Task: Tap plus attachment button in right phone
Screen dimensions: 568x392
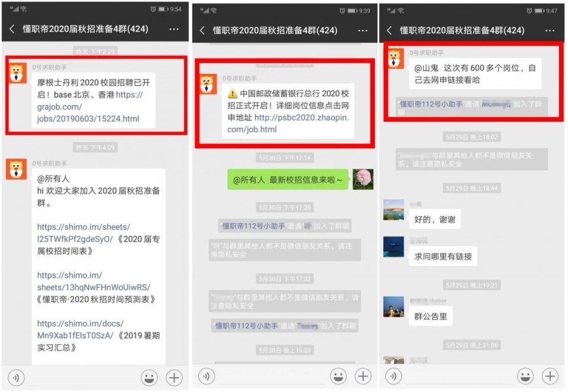Action: pos(550,377)
